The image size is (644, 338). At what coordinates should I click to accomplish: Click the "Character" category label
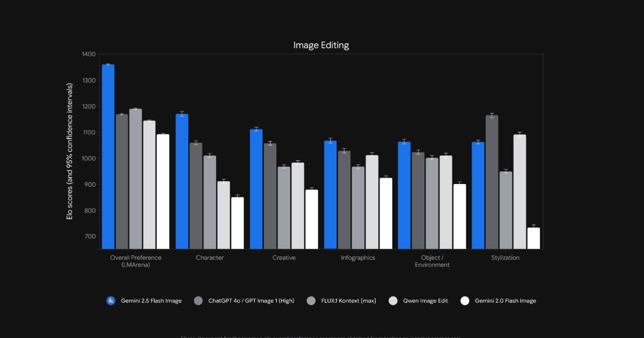click(210, 258)
